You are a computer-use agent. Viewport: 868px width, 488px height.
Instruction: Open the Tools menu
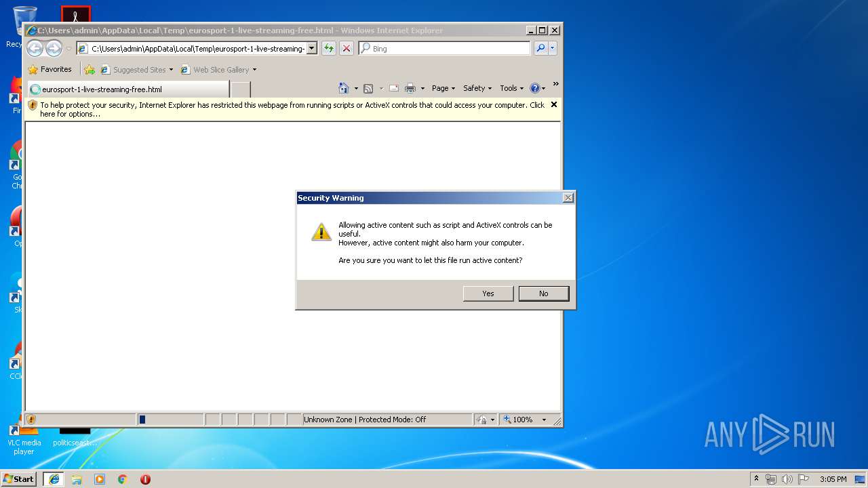tap(511, 88)
